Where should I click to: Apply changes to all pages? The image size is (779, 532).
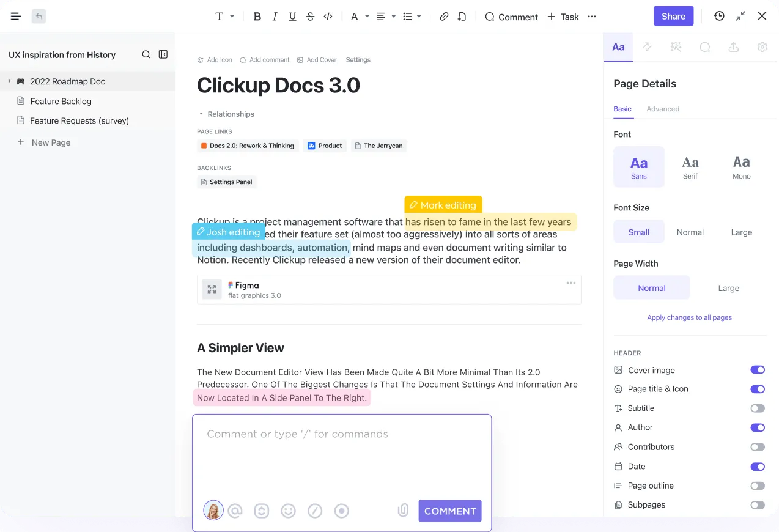coord(690,317)
